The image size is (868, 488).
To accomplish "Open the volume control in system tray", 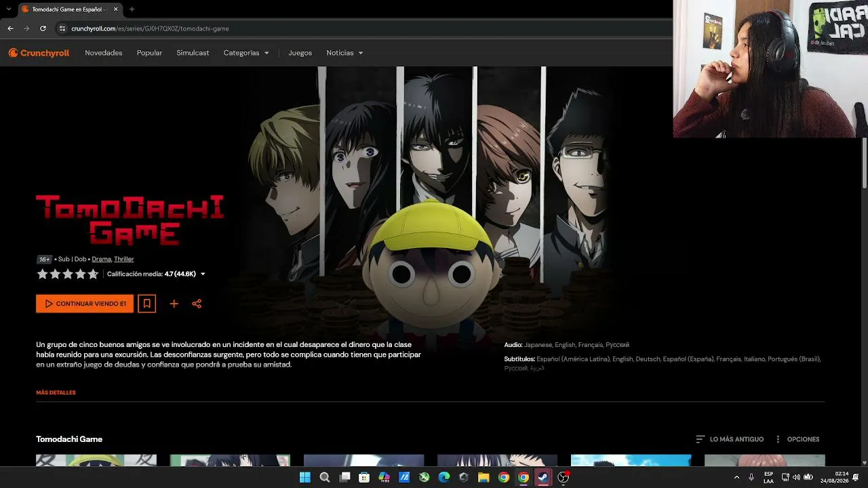I will coord(796,477).
